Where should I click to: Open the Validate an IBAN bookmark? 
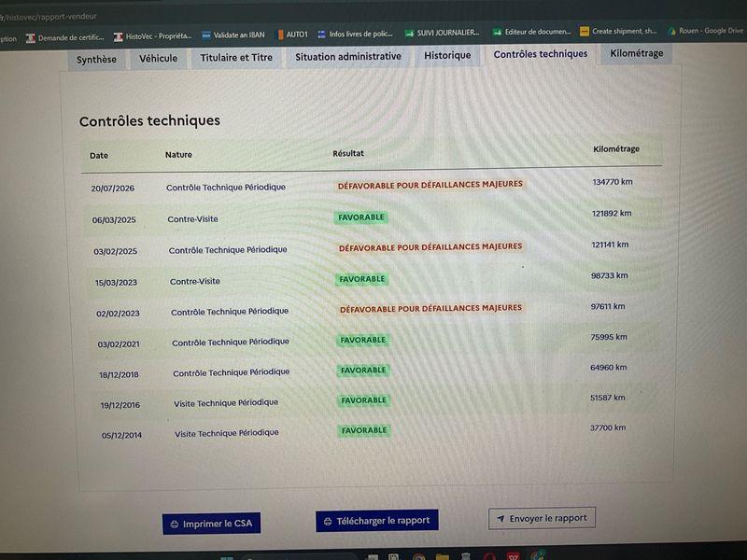(x=233, y=35)
